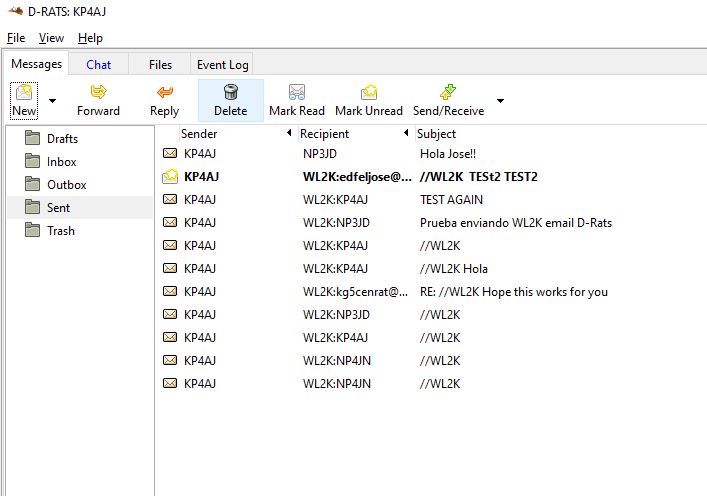Select the //WL2K Hola subject
Image resolution: width=707 pixels, height=496 pixels.
click(x=454, y=269)
